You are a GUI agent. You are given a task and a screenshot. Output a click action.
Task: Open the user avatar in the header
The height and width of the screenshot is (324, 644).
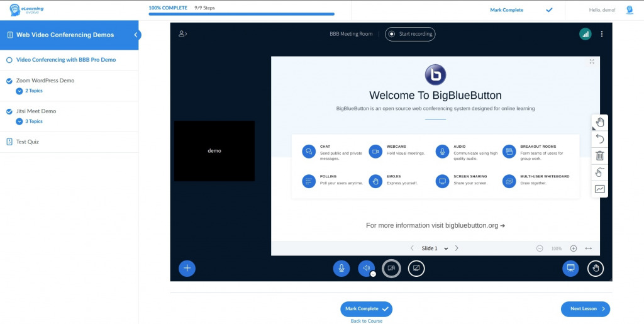[x=630, y=10]
